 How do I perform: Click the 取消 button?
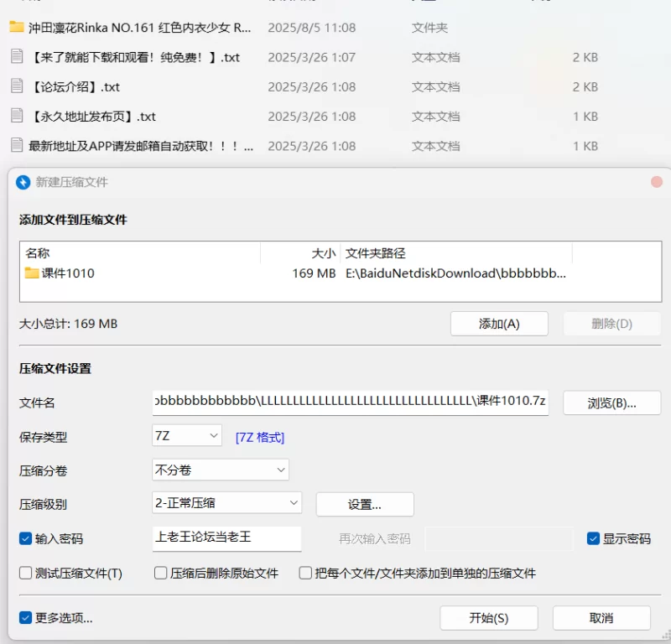pos(601,618)
